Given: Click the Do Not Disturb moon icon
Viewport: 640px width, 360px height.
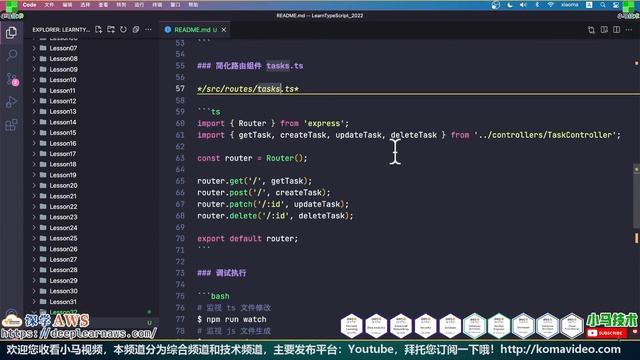Looking at the screenshot, I should pyautogui.click(x=510, y=5).
